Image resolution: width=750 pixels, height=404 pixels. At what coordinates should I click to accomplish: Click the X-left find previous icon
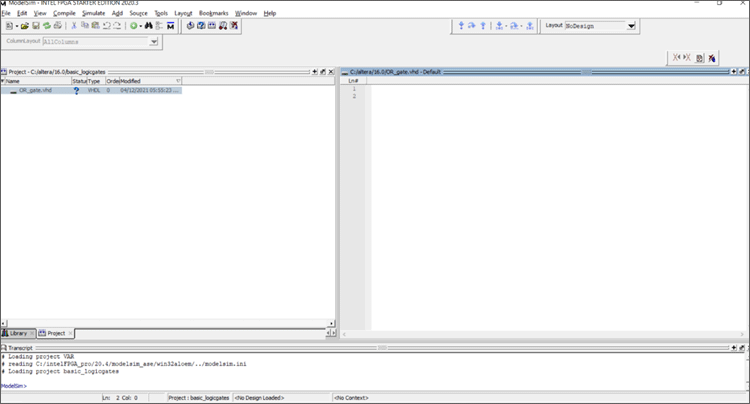click(676, 58)
